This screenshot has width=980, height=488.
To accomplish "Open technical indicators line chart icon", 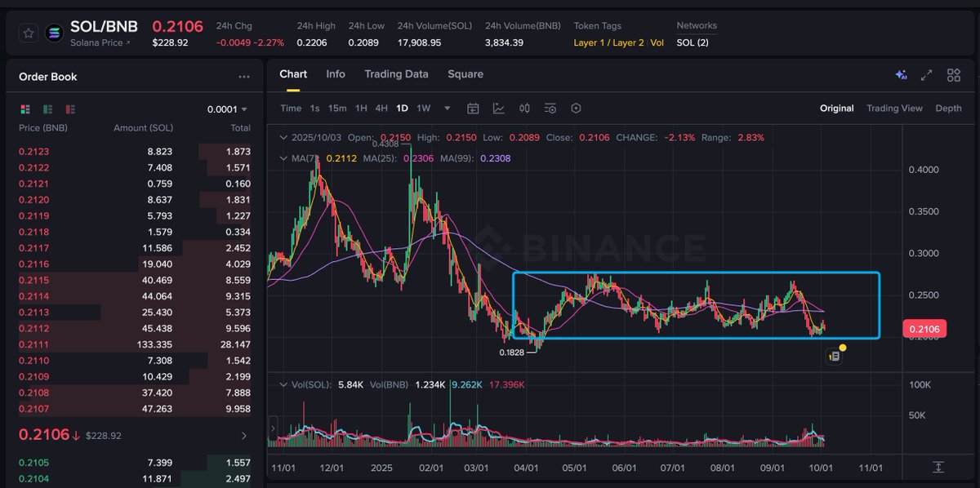I will tap(499, 109).
